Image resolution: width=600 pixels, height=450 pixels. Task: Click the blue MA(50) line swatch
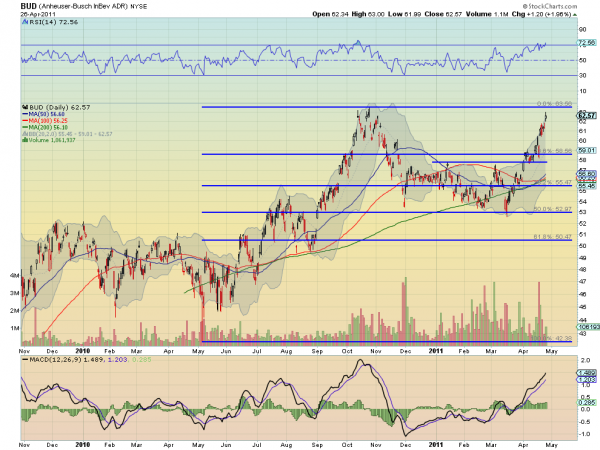point(25,114)
